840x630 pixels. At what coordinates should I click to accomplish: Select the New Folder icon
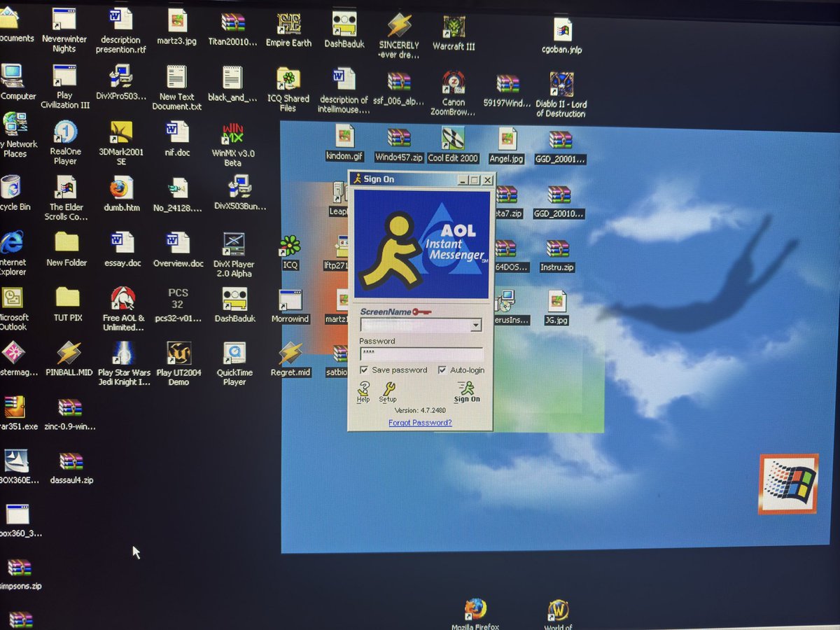point(66,242)
